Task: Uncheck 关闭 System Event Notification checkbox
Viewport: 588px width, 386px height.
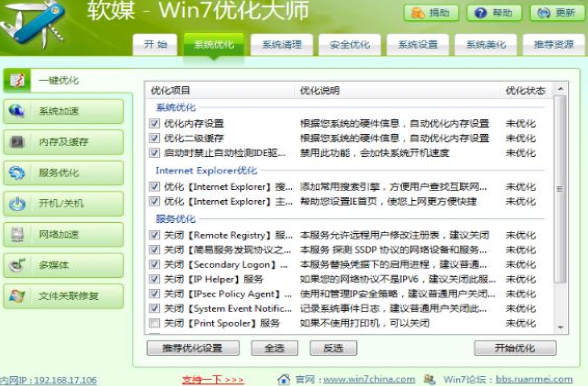Action: pyautogui.click(x=154, y=308)
